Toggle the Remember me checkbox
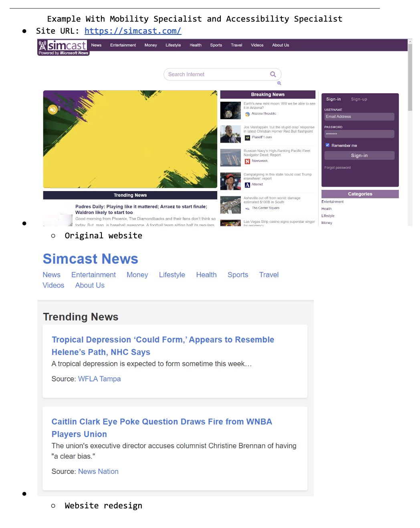The width and height of the screenshot is (420, 528). 327,145
